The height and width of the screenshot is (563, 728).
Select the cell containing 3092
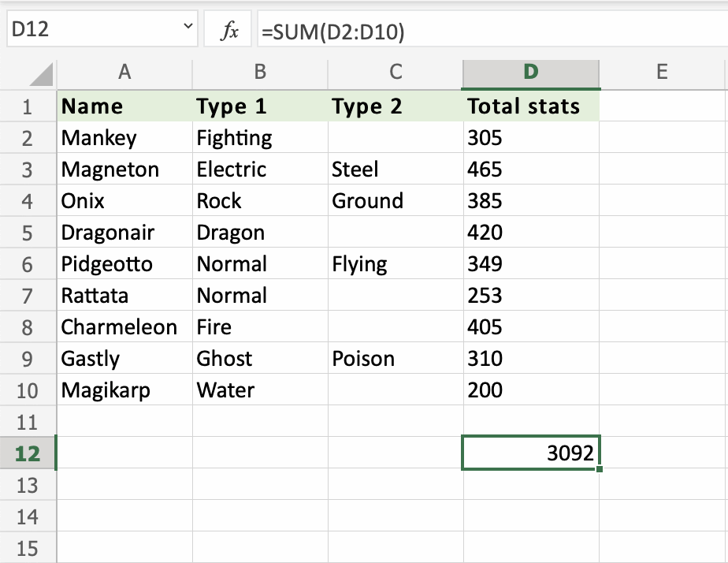[x=531, y=453]
